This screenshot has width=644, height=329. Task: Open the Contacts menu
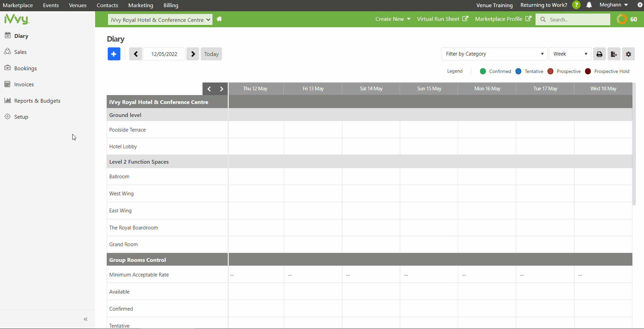[x=107, y=5]
